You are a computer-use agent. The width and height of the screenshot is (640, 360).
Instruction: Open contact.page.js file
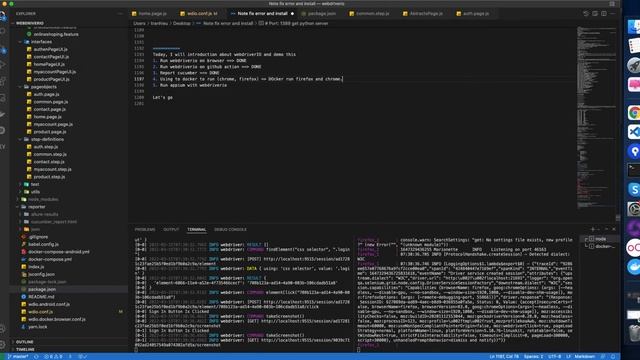[49, 109]
